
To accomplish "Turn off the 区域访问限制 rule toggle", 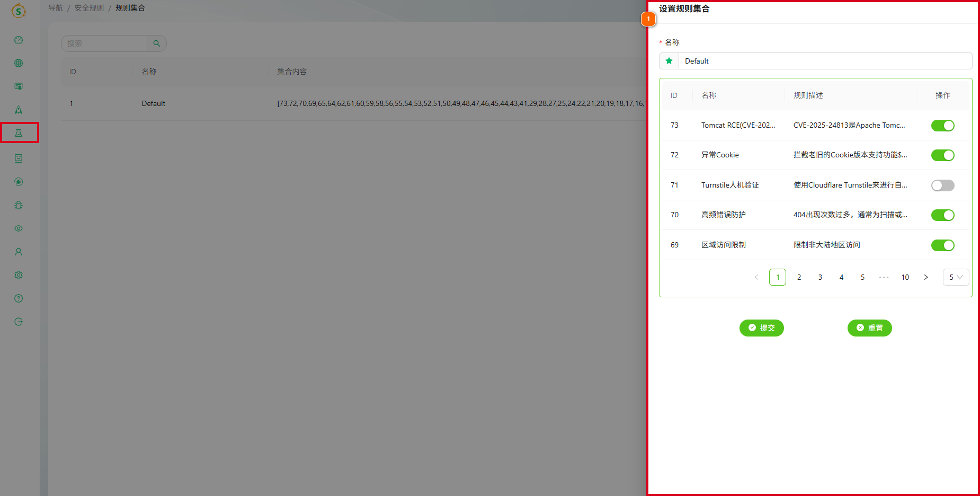I will pyautogui.click(x=942, y=245).
